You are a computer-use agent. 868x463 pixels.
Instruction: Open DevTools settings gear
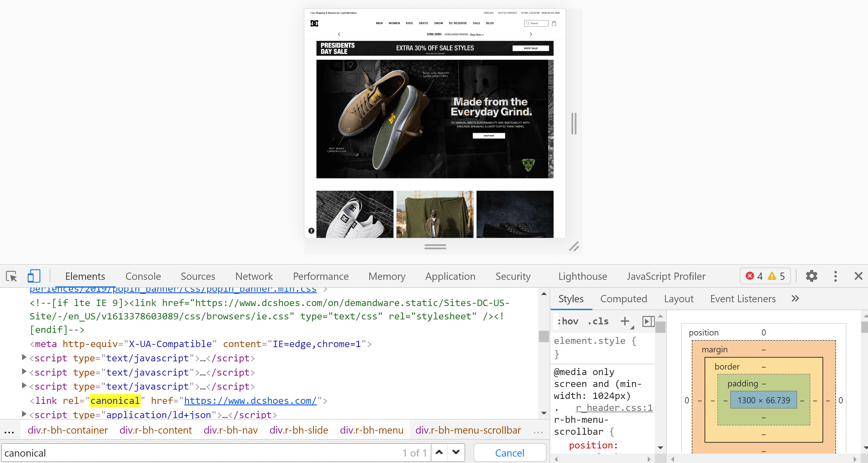[x=811, y=276]
